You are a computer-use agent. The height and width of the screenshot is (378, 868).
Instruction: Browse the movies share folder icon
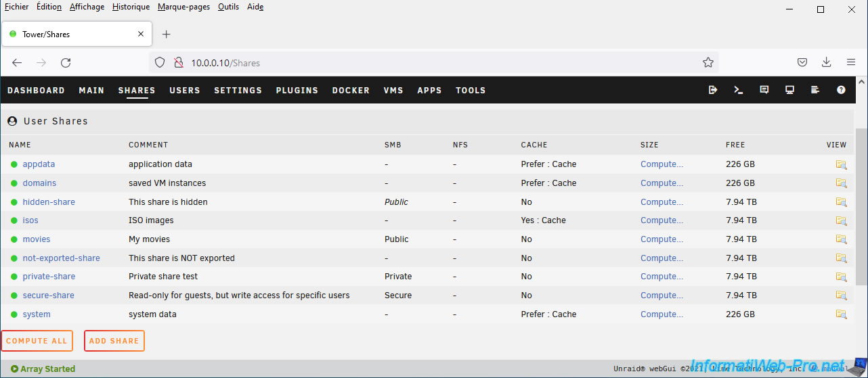click(x=841, y=239)
